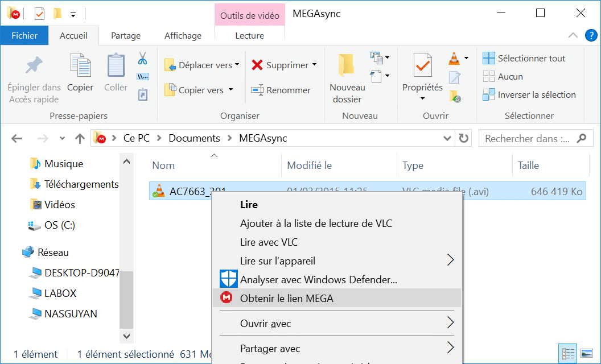The image size is (601, 364).
Task: Open Lire sur l'appareil submenu
Action: coord(337,260)
